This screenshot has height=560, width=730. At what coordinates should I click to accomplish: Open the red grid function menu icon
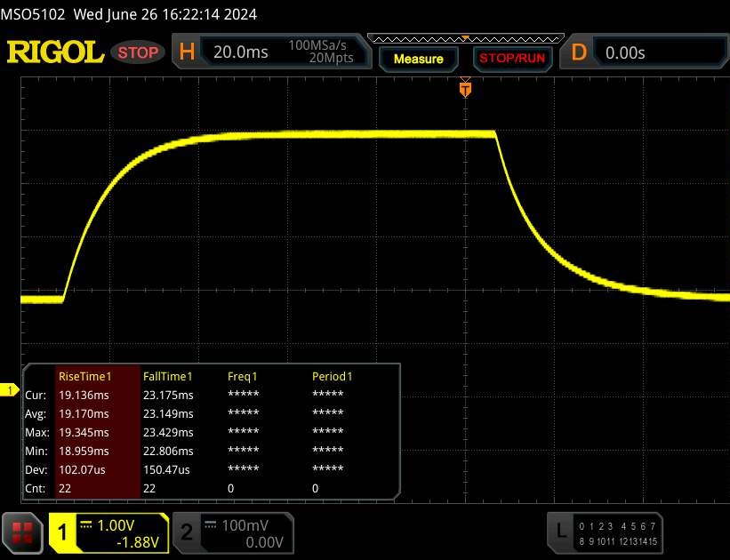click(22, 533)
